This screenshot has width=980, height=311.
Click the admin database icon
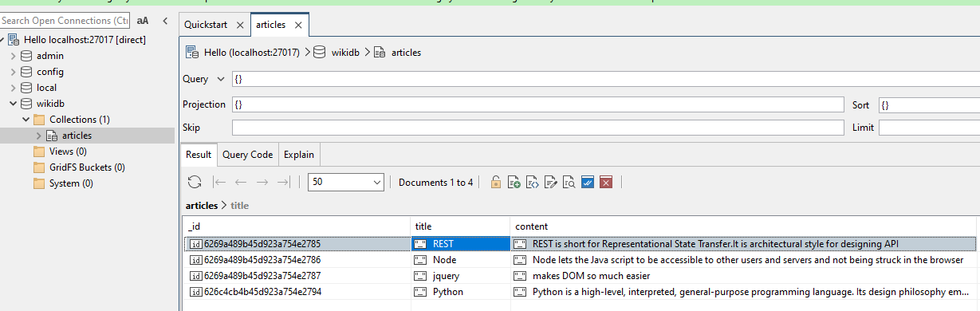click(x=27, y=56)
